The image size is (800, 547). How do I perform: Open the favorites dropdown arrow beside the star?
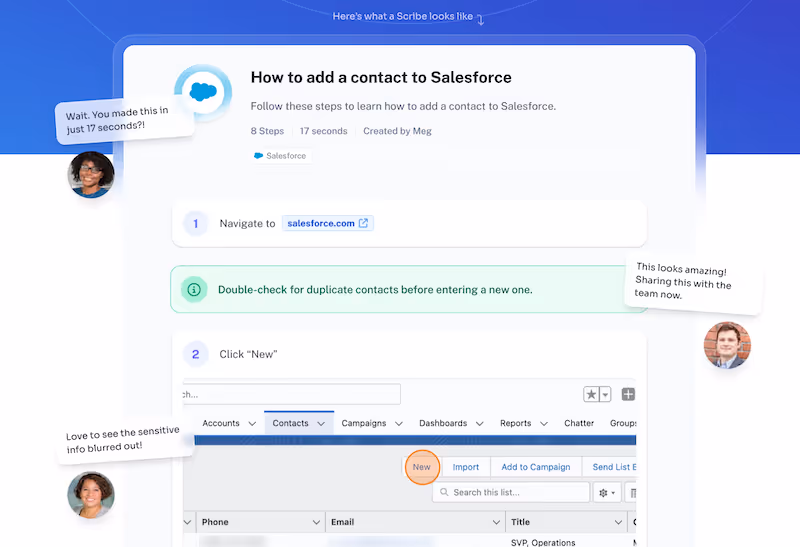(605, 394)
